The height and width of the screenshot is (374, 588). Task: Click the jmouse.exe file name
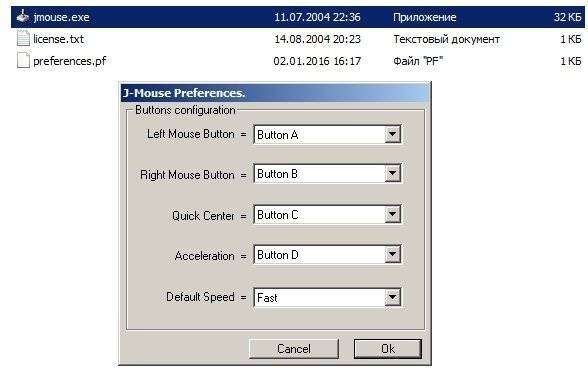pyautogui.click(x=62, y=17)
